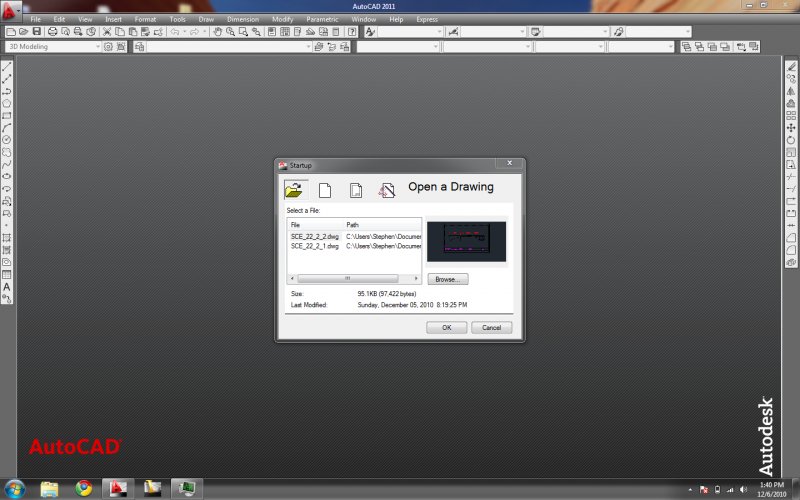Select the Rotate tool in the Modify toolbar
The height and width of the screenshot is (500, 800).
[791, 140]
